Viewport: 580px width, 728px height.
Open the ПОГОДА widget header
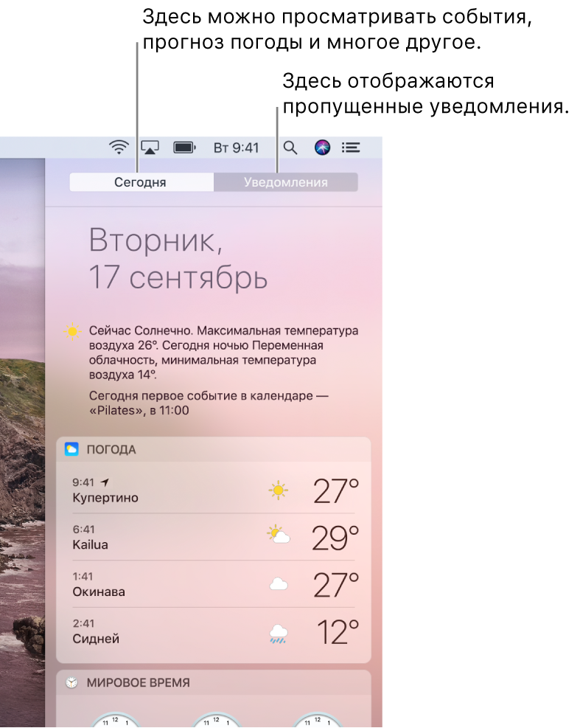coord(214,449)
